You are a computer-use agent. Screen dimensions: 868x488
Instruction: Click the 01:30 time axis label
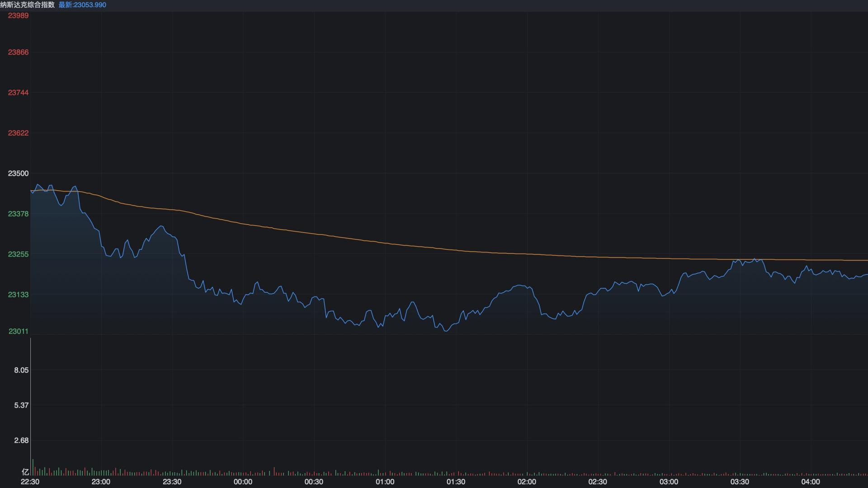[457, 482]
